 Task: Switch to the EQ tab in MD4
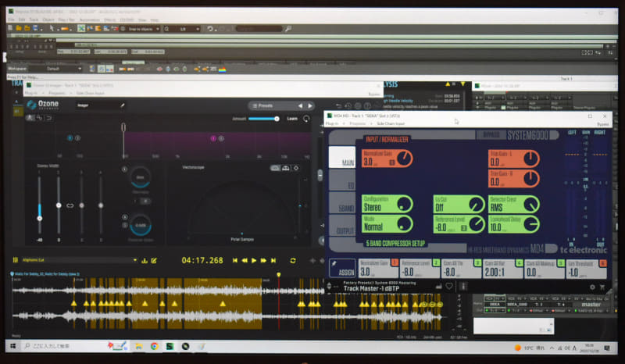point(342,180)
